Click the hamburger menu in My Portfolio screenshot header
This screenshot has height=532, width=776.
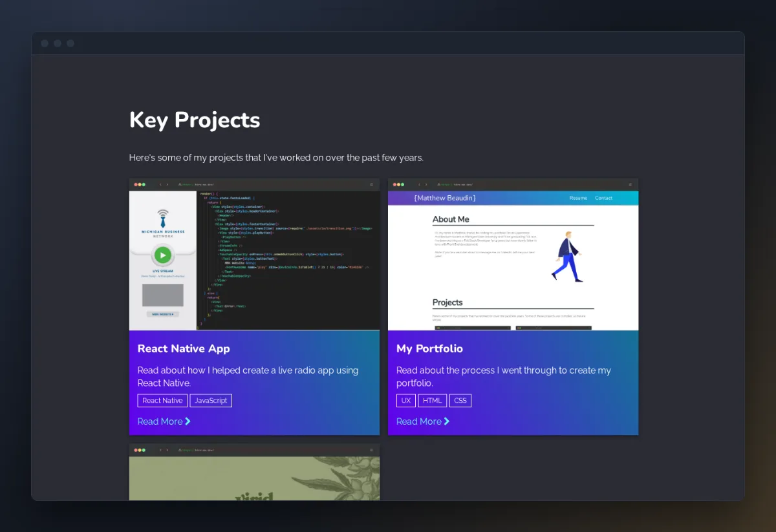630,184
